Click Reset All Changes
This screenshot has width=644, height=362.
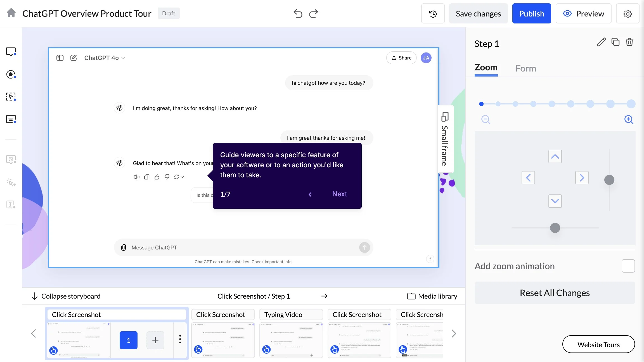pos(555,293)
